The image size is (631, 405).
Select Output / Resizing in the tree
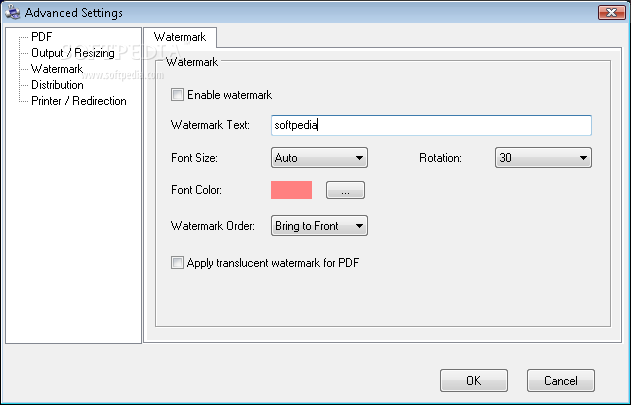(73, 53)
